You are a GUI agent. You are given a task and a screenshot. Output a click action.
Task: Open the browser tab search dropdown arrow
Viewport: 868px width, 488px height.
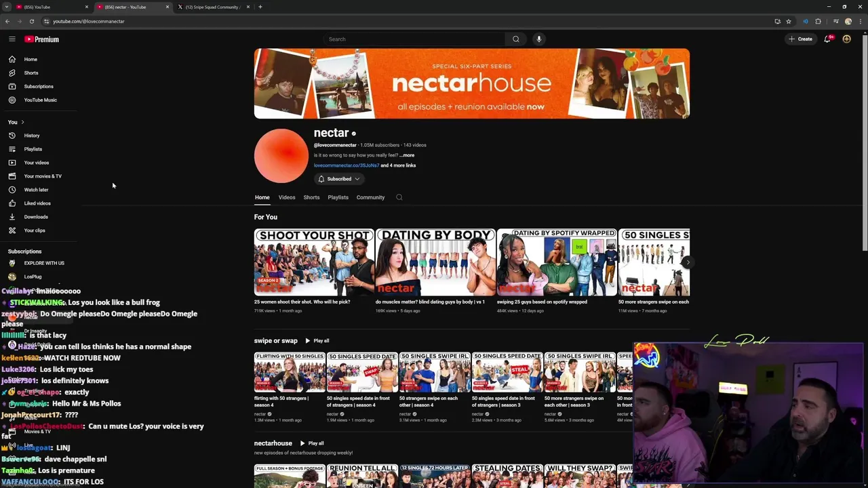tap(7, 7)
